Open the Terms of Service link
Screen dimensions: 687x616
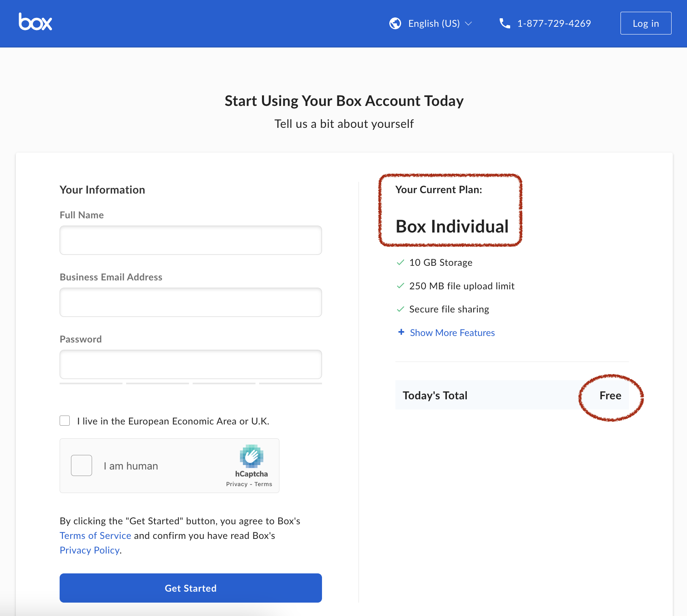95,536
